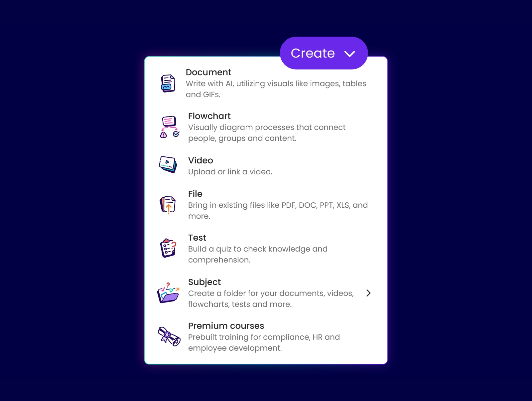Select the Video heading
This screenshot has width=532, height=401.
click(200, 160)
